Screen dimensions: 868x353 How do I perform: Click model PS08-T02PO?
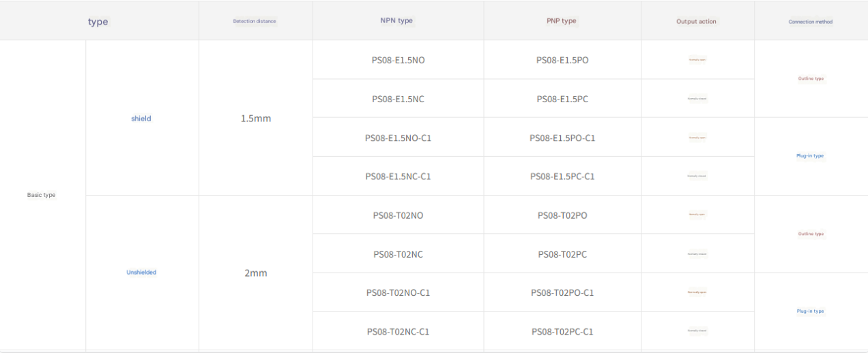(562, 215)
